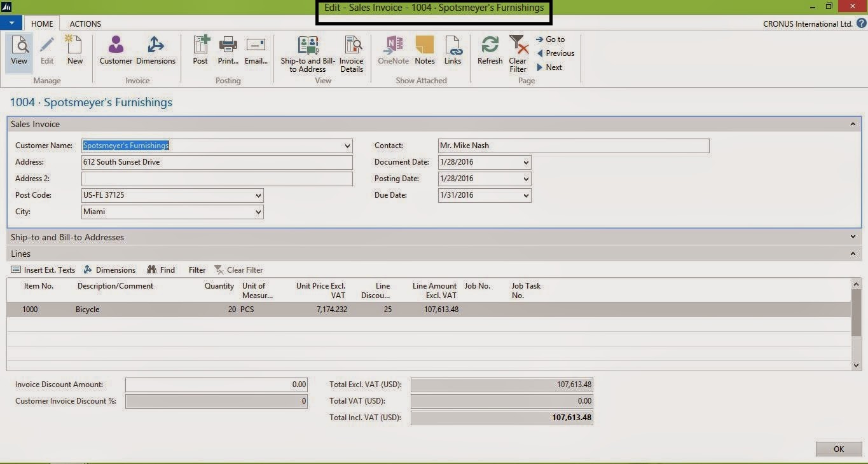868x464 pixels.
Task: Click Clear Filter in the ribbon
Action: (x=518, y=55)
